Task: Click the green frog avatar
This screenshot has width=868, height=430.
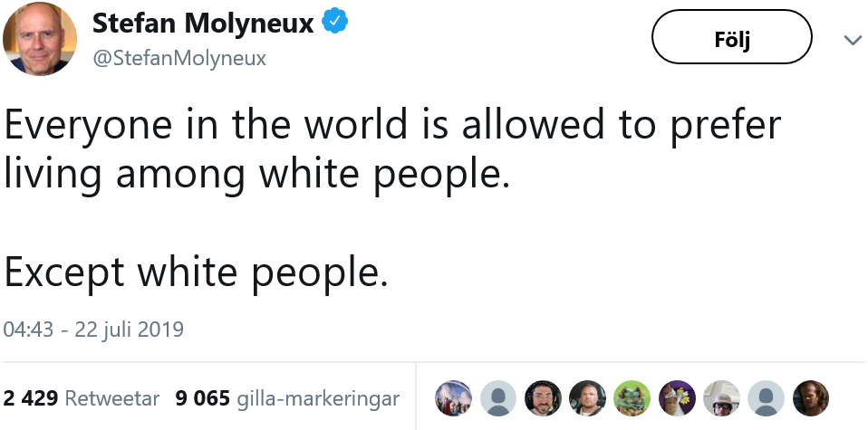Action: point(632,398)
